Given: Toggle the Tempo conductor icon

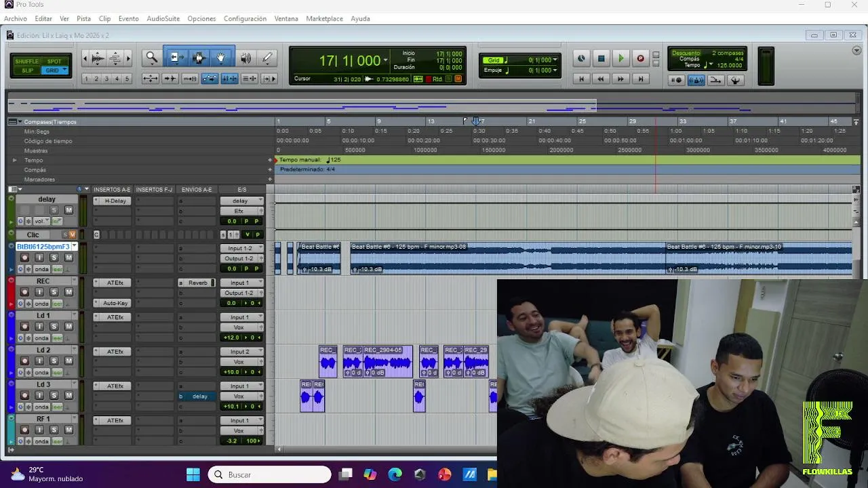Looking at the screenshot, I should click(x=735, y=80).
